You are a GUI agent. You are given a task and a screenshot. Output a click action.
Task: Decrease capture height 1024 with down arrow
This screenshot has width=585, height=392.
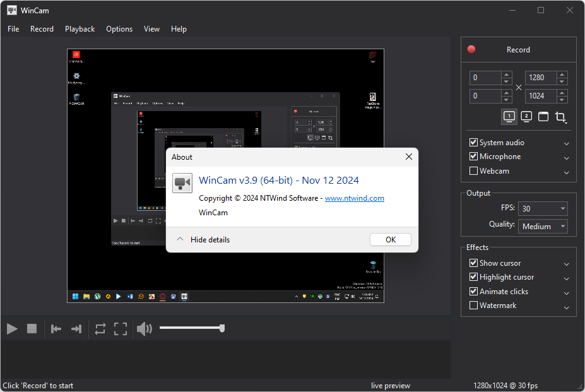(562, 100)
